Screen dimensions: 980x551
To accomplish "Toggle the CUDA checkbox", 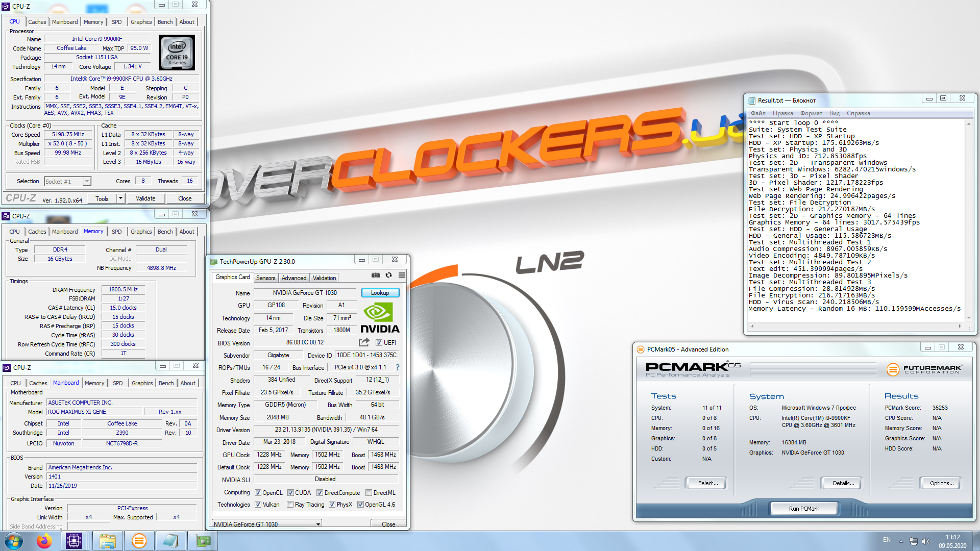I will point(290,493).
